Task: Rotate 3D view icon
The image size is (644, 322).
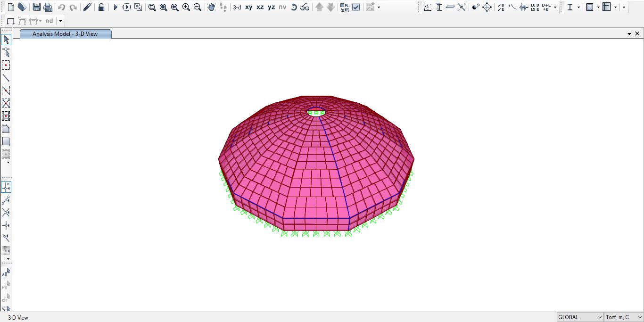Action: [x=294, y=7]
